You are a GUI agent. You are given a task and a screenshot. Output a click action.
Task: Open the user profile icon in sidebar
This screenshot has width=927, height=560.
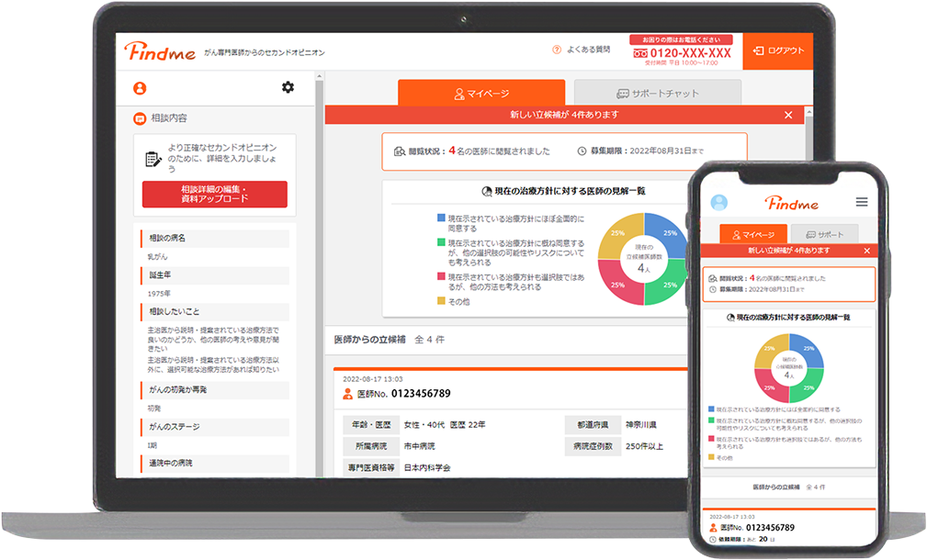click(x=140, y=88)
